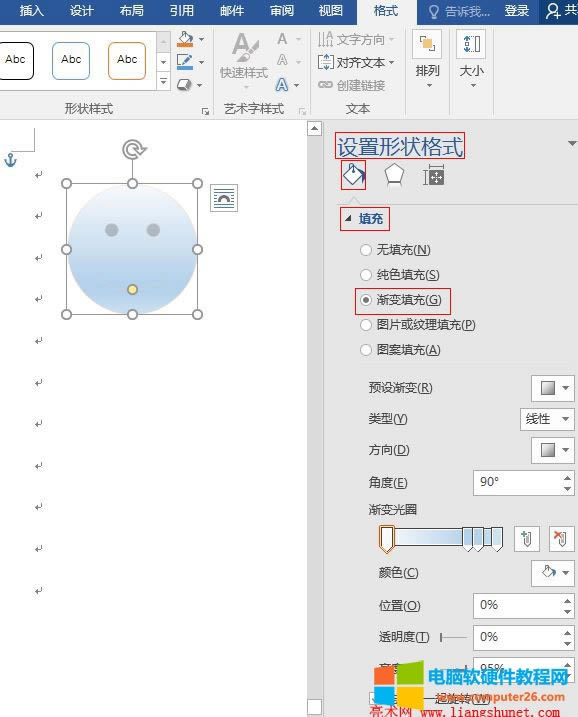Click the rotation handle above the shape
Image resolution: width=578 pixels, height=717 pixels.
(133, 150)
